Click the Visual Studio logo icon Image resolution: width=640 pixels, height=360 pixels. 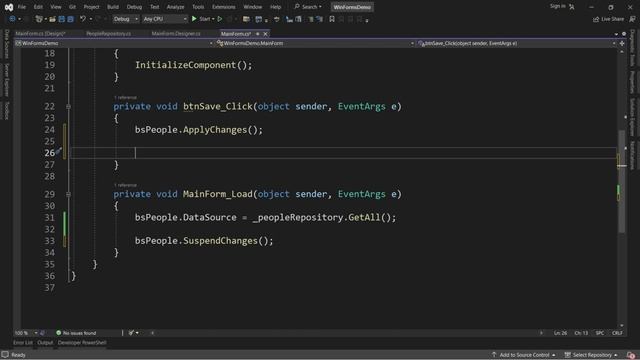click(x=9, y=7)
